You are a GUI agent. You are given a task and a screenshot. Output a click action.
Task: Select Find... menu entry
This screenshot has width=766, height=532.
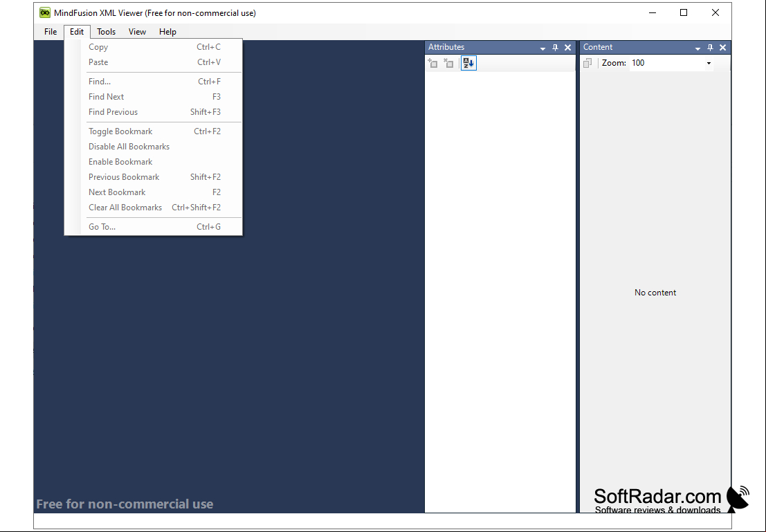pyautogui.click(x=154, y=82)
